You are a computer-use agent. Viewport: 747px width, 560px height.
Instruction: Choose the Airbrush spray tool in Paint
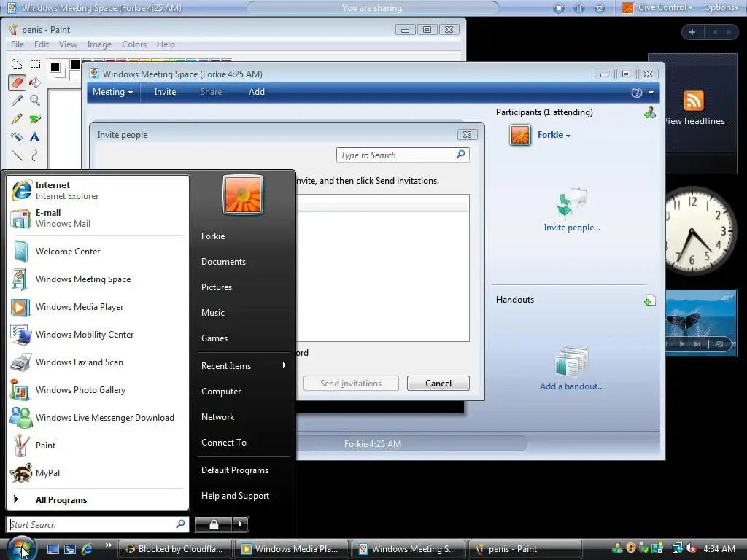[17, 137]
